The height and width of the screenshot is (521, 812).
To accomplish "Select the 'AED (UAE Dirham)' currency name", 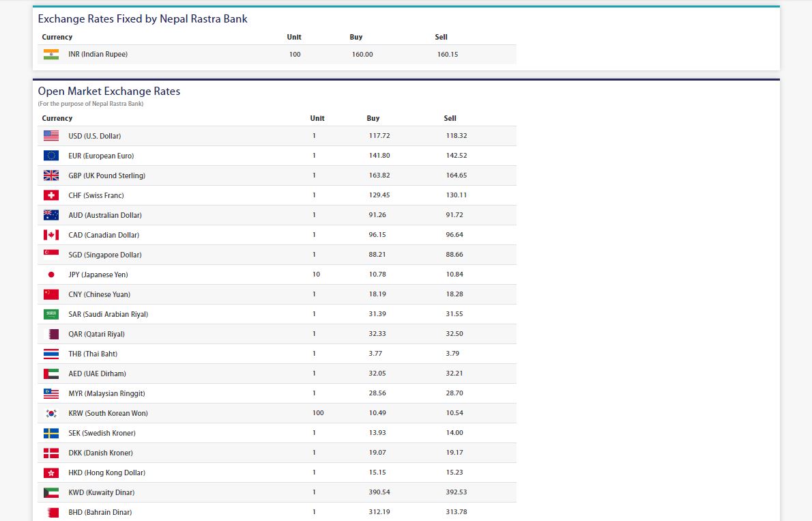I will tap(98, 374).
